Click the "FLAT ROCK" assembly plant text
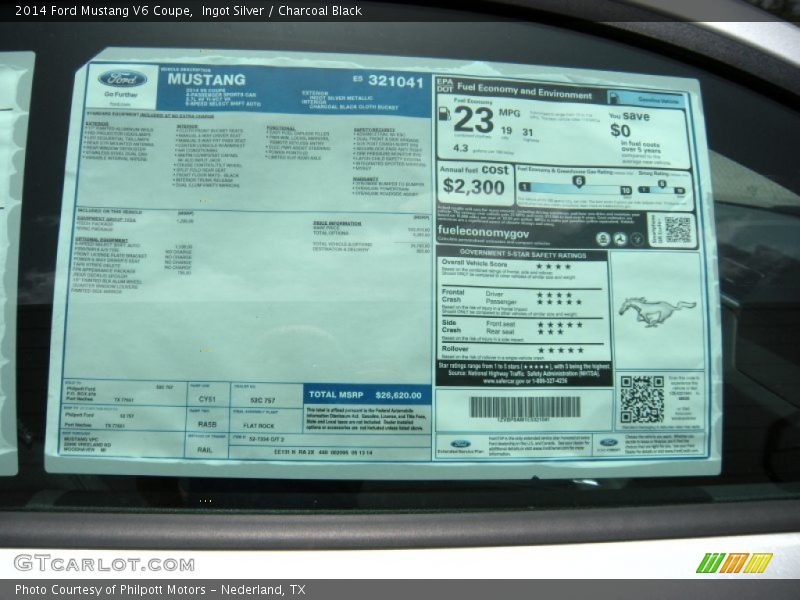Image resolution: width=800 pixels, height=600 pixels. 259,426
